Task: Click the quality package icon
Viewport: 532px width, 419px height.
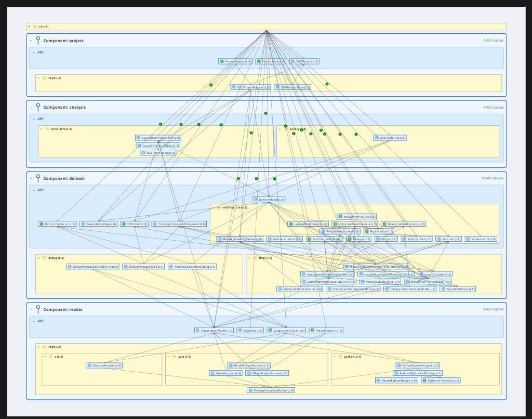Action: [x=285, y=129]
